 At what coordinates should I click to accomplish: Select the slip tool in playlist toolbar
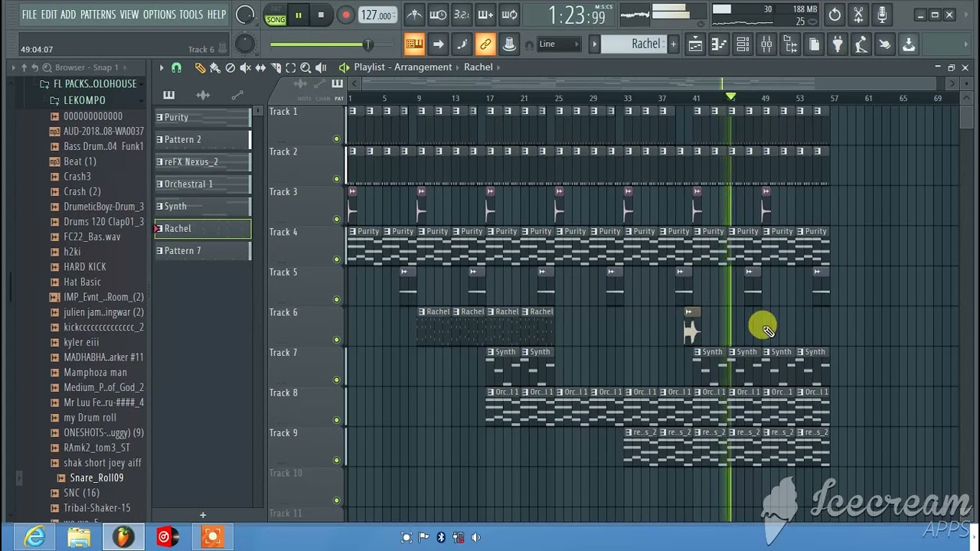(x=260, y=67)
